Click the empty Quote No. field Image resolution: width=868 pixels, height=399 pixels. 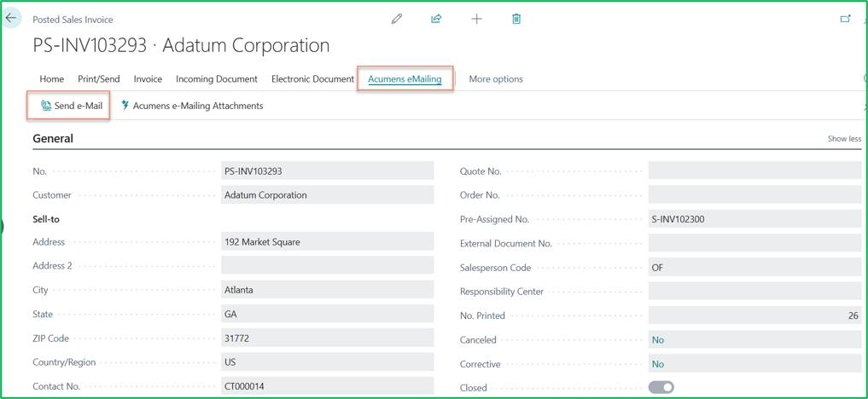pyautogui.click(x=755, y=171)
